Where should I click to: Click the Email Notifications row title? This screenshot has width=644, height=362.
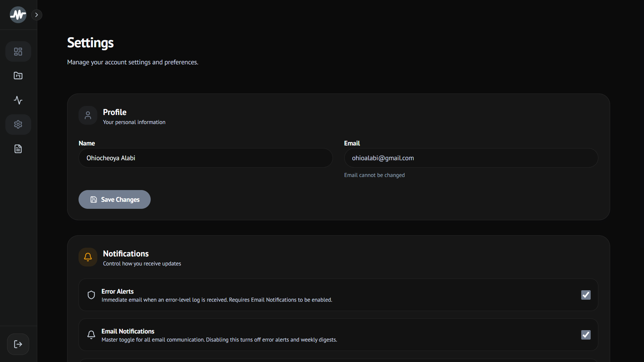[128, 331]
